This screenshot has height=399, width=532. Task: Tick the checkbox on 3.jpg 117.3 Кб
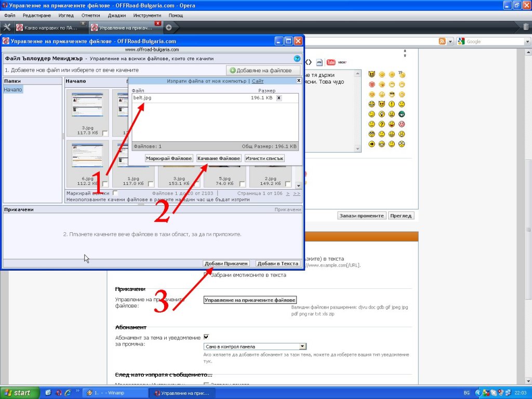tap(105, 133)
